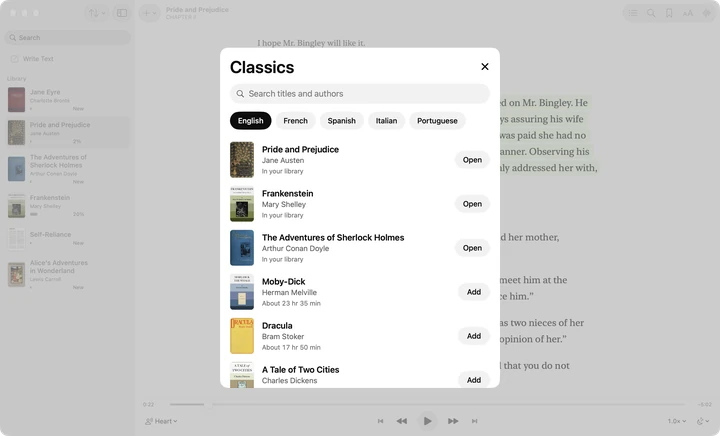Click the magnifier icon in Classics search
This screenshot has height=436, width=720.
[x=240, y=94]
